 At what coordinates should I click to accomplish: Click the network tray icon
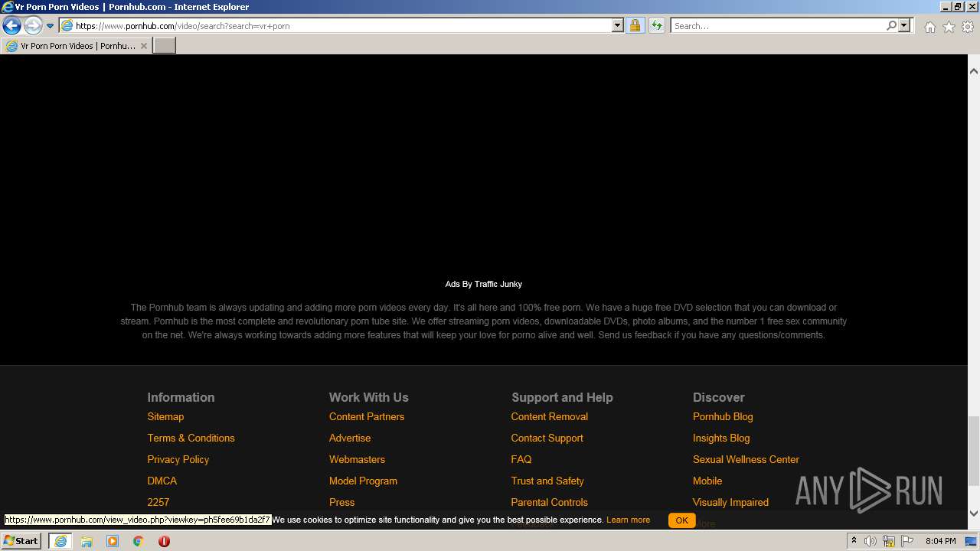tap(889, 541)
